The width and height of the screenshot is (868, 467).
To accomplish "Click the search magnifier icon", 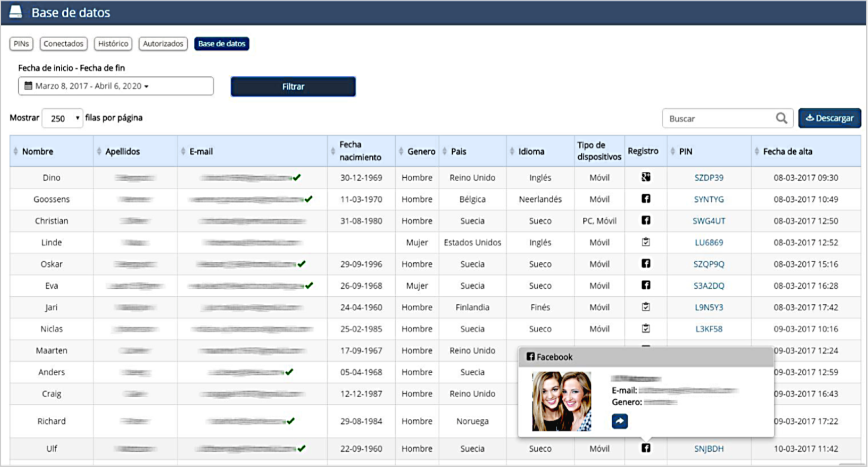I will [x=781, y=118].
